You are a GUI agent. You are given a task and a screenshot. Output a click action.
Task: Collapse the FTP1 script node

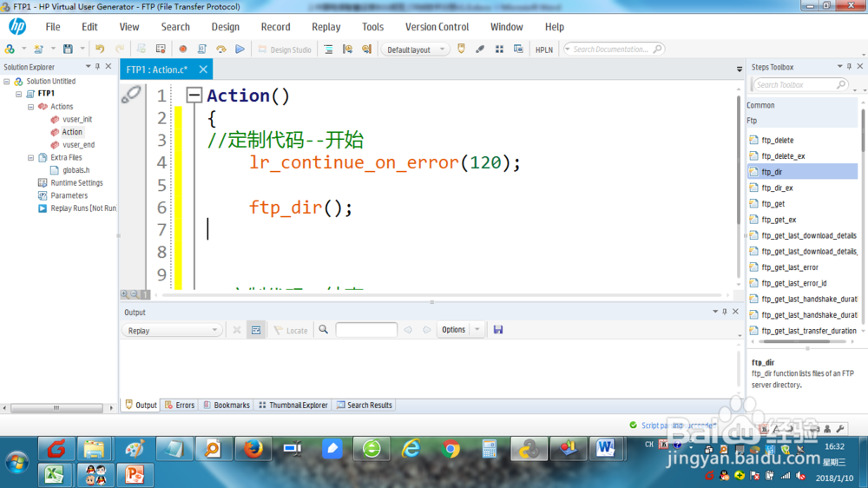pyautogui.click(x=19, y=94)
